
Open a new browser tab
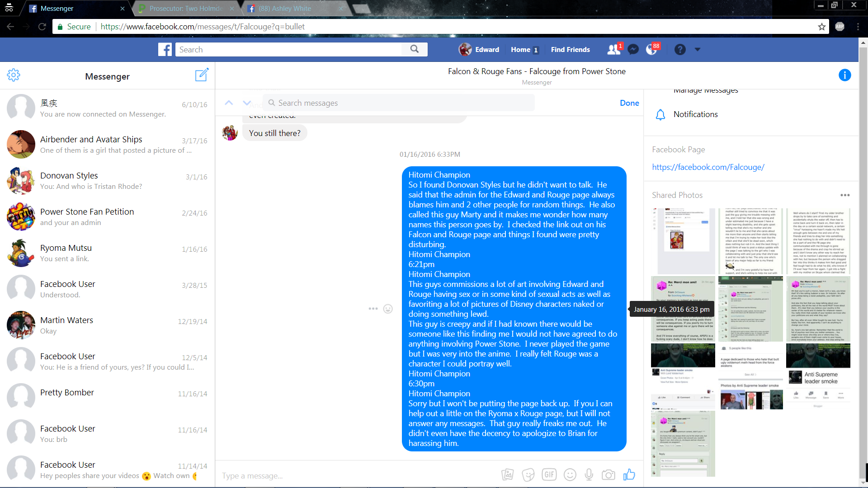tap(361, 9)
